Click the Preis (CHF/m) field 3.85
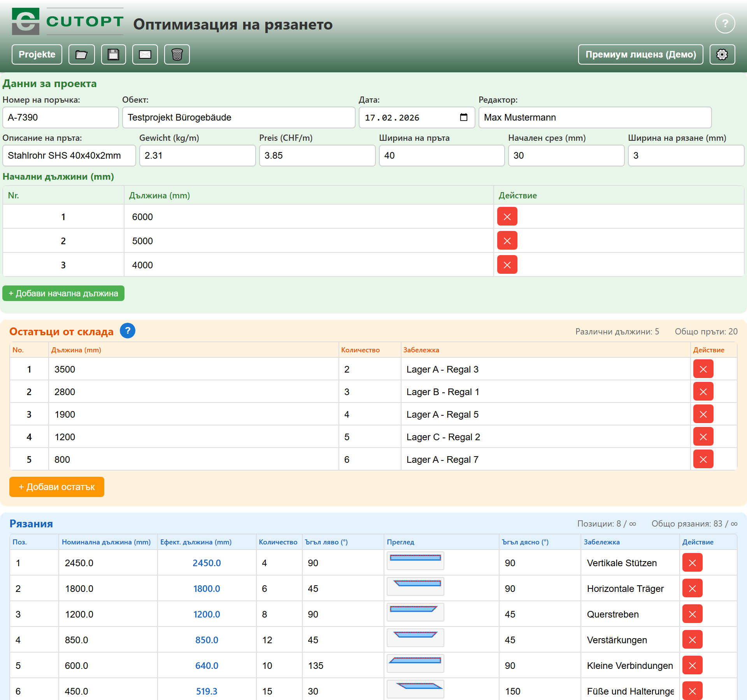747x700 pixels. [x=317, y=156]
